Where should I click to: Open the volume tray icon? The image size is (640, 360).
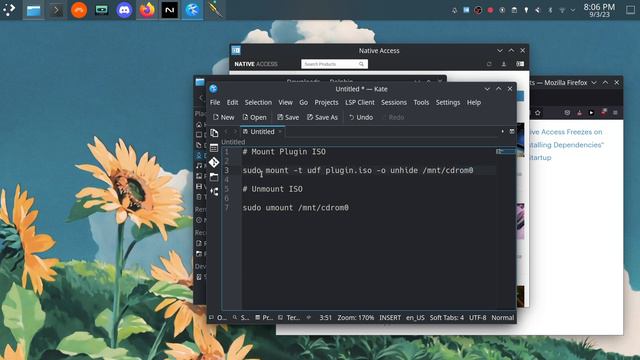(x=538, y=10)
